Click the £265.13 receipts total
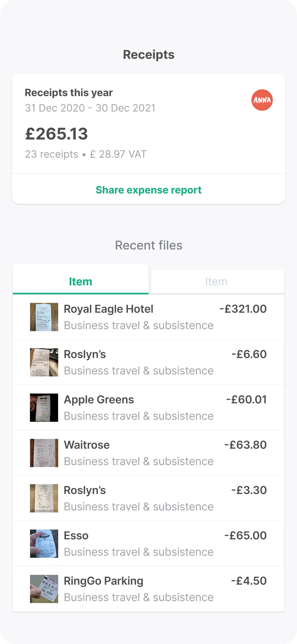297x644 pixels. tap(57, 134)
